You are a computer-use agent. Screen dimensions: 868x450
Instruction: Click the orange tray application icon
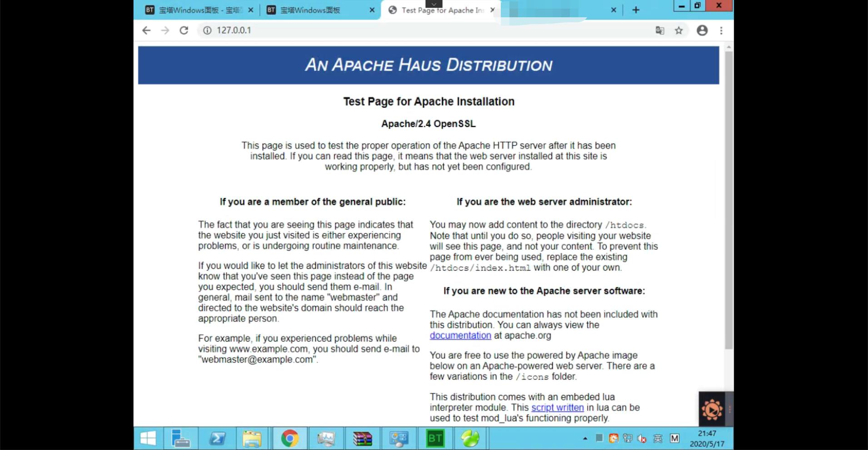pyautogui.click(x=614, y=438)
